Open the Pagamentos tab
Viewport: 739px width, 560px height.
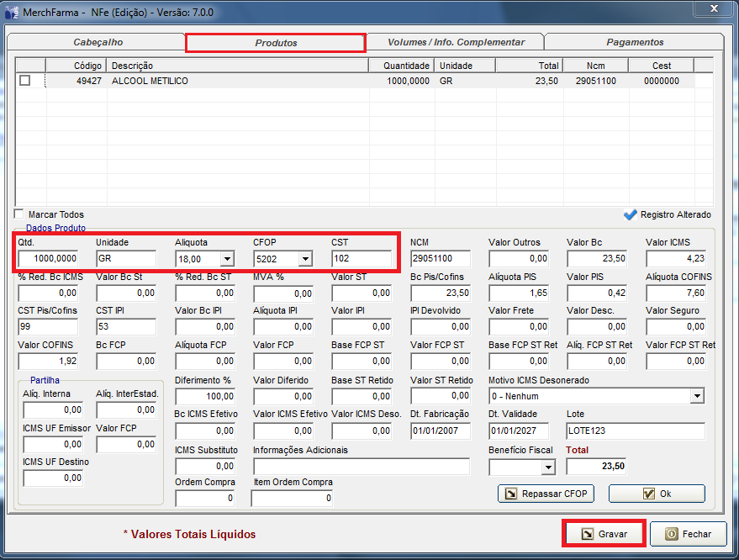pos(634,42)
